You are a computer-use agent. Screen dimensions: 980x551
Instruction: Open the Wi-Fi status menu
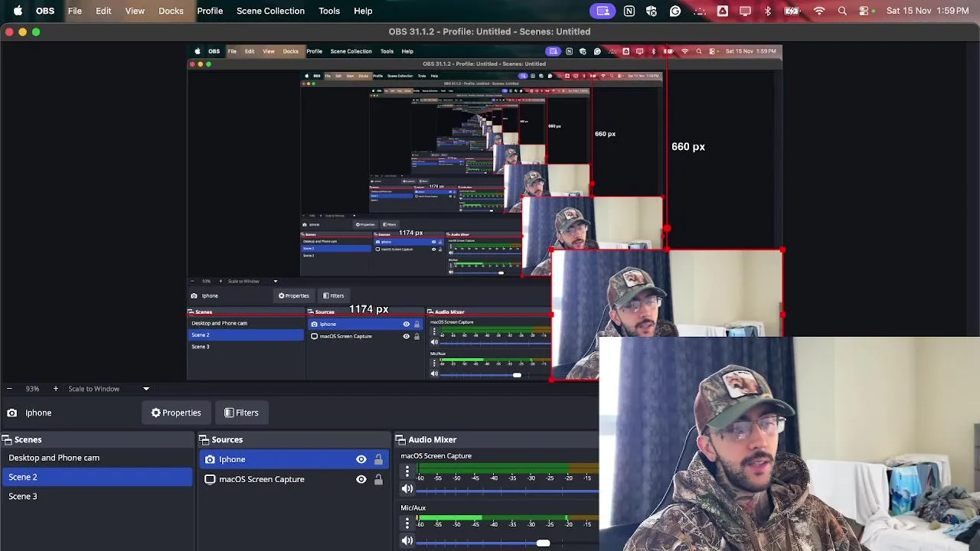click(x=819, y=11)
